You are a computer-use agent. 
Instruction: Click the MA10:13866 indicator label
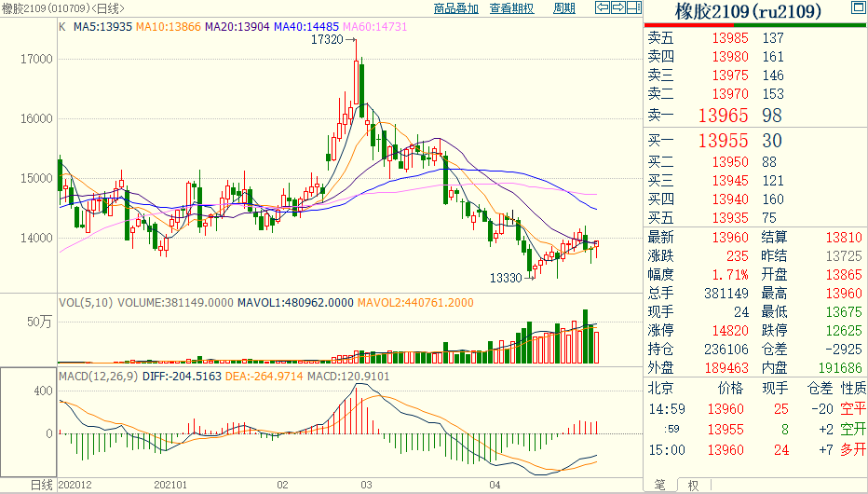[x=169, y=27]
